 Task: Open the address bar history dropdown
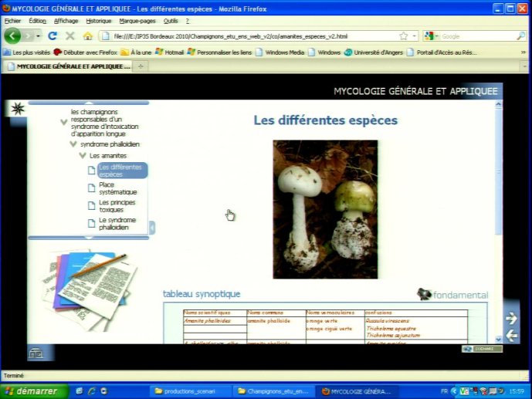tap(415, 36)
